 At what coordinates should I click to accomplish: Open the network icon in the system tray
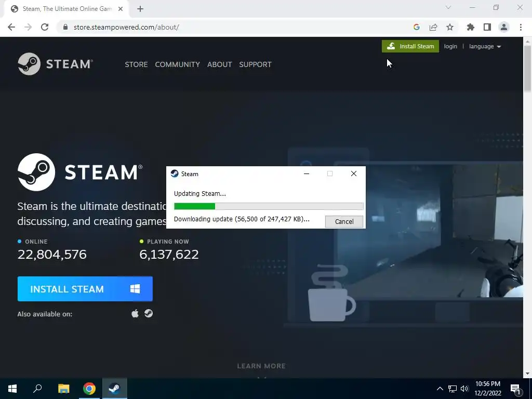(453, 389)
